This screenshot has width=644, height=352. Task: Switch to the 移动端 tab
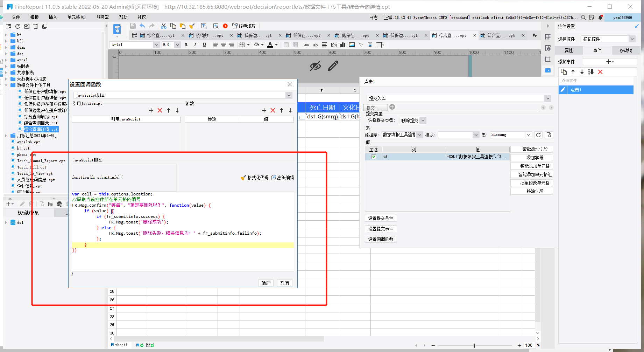626,50
